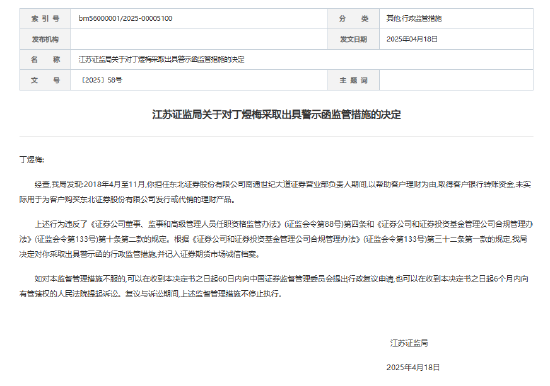This screenshot has width=550, height=386.
Task: Select the document name in the 名称 row
Action: (161, 60)
